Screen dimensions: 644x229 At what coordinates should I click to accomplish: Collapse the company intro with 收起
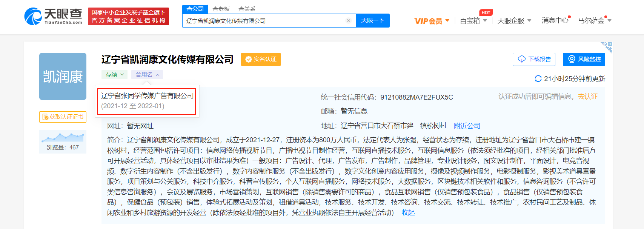[x=408, y=213]
